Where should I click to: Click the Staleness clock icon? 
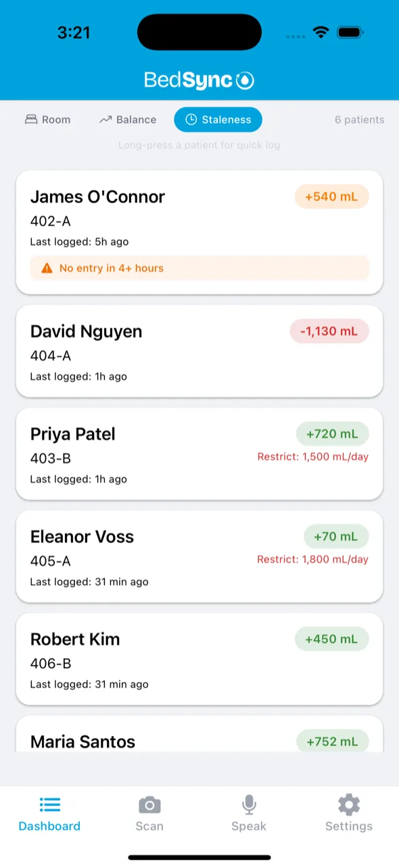190,119
